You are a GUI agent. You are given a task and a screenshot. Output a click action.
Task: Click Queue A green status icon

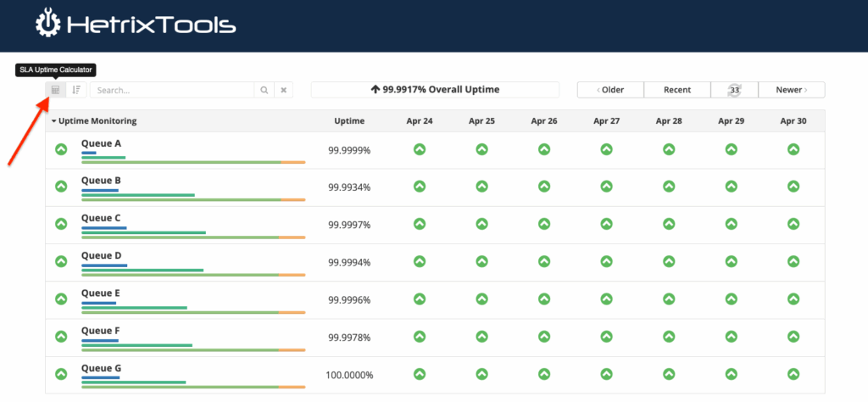point(61,150)
